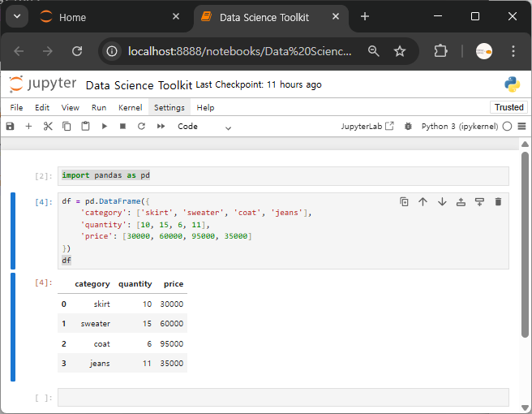This screenshot has width=532, height=414.
Task: Click the scrollbar down arrow
Action: click(525, 408)
